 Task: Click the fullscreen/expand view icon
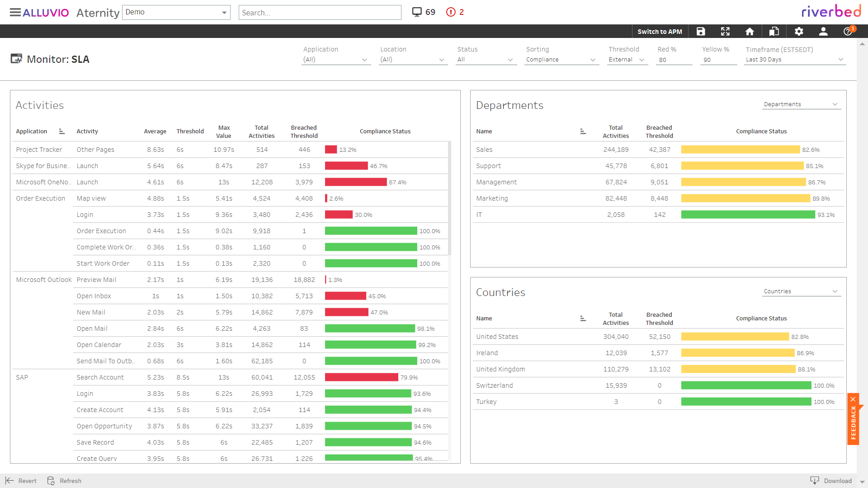pyautogui.click(x=726, y=31)
